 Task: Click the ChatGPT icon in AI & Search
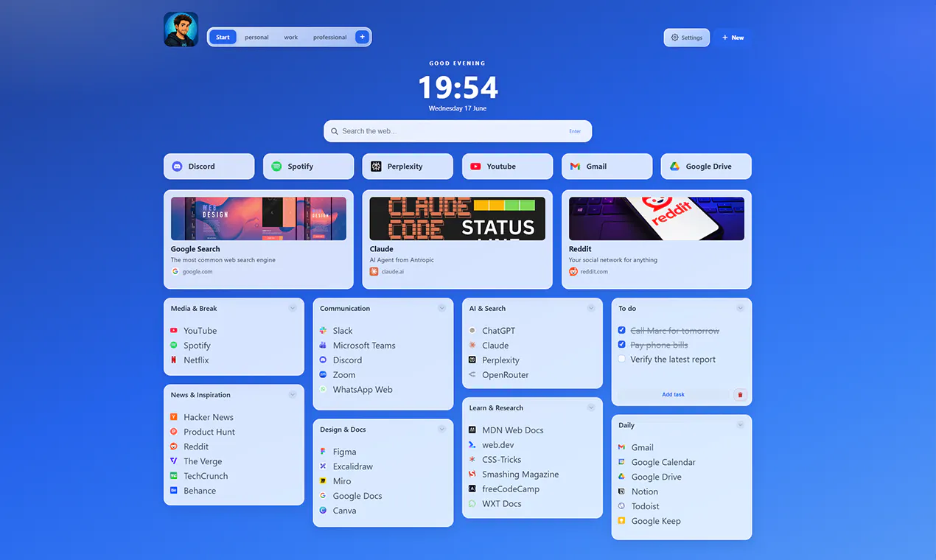tap(472, 331)
